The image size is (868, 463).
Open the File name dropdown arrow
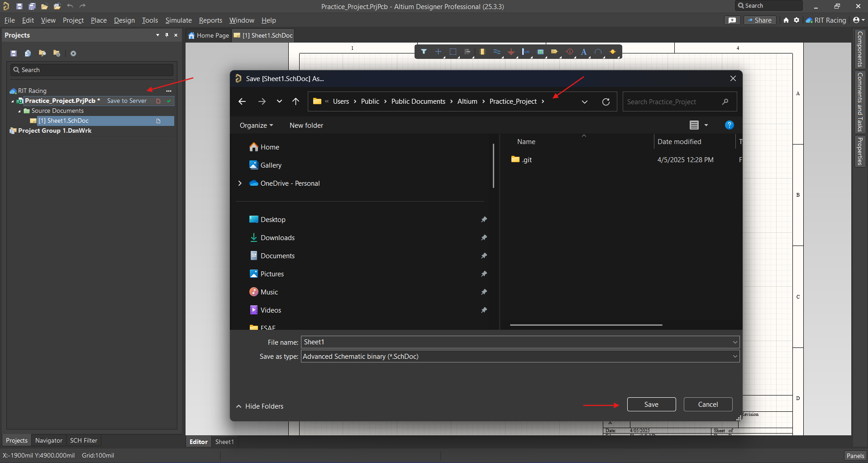pyautogui.click(x=735, y=342)
